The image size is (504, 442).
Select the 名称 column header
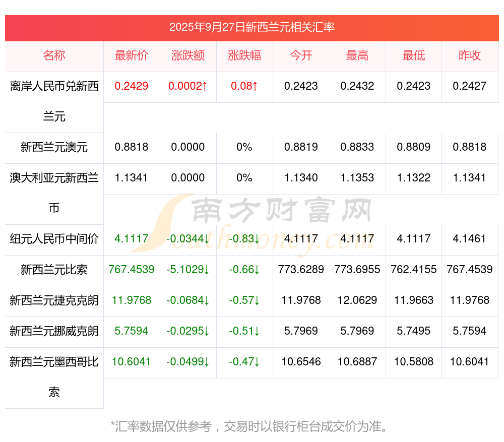click(x=54, y=55)
